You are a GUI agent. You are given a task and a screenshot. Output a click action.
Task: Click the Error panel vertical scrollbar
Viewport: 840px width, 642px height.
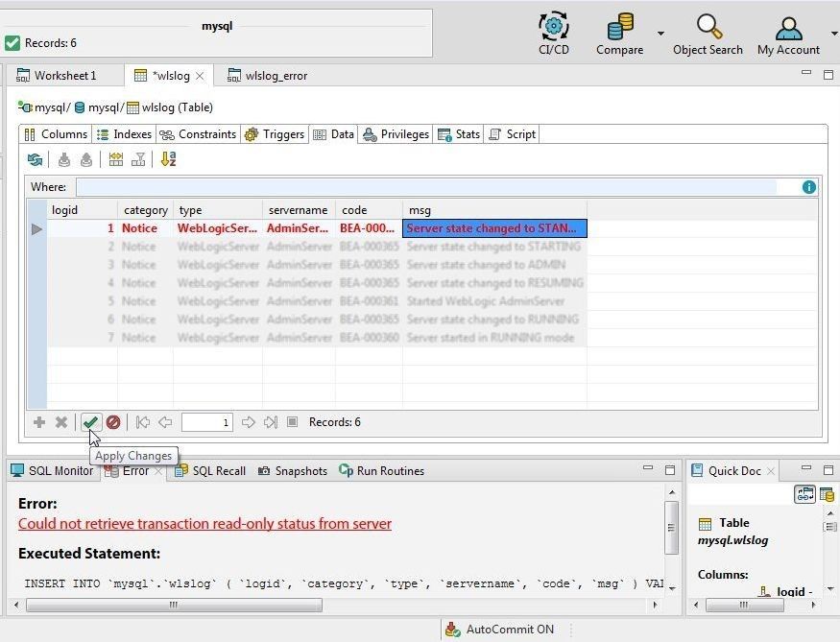pos(671,528)
